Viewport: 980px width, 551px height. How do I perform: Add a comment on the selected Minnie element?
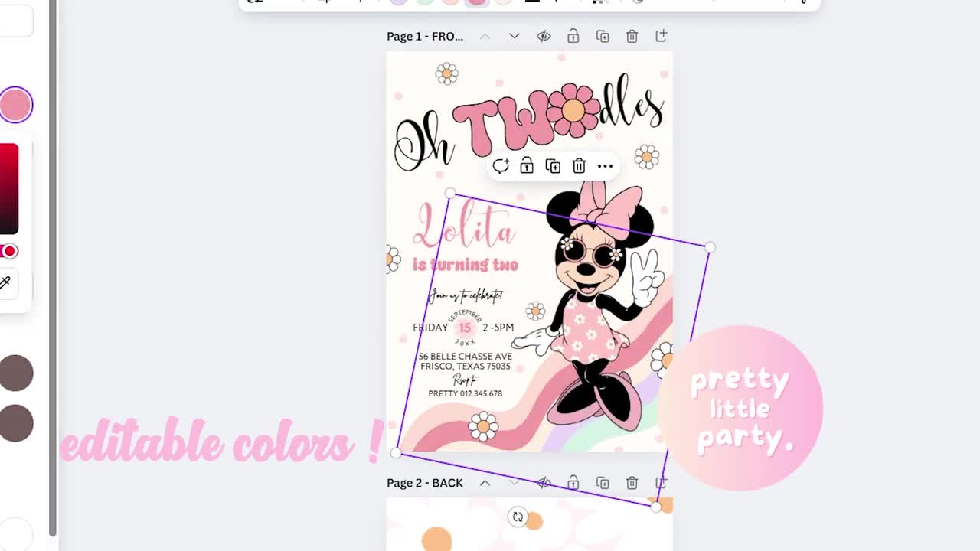tap(501, 166)
